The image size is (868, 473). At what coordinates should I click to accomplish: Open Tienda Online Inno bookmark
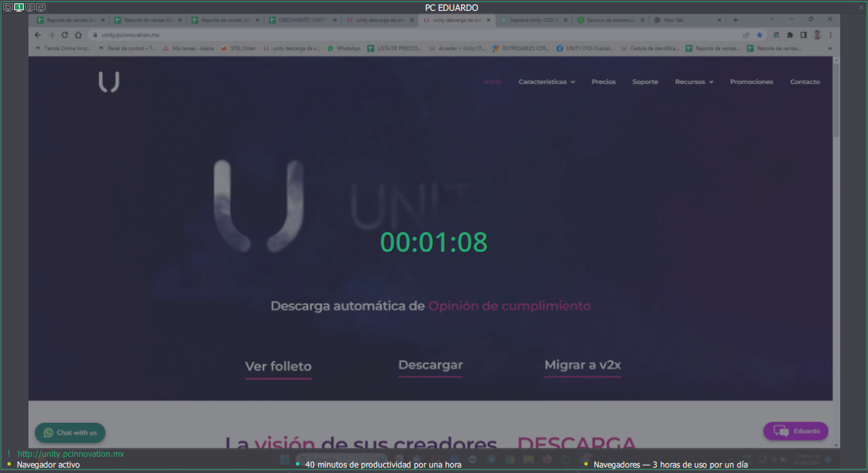pos(62,48)
